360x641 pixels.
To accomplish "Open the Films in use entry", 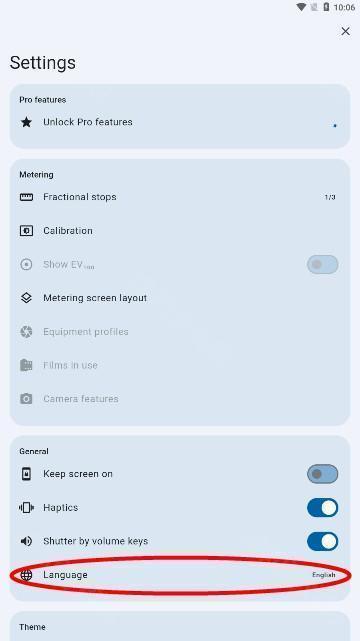I will pyautogui.click(x=180, y=365).
